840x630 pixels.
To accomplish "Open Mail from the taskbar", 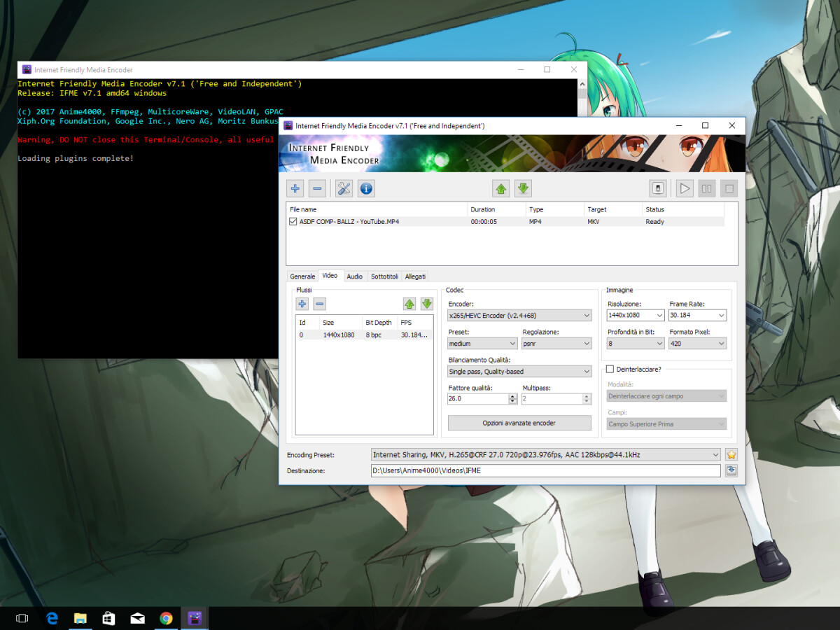I will coord(138,618).
